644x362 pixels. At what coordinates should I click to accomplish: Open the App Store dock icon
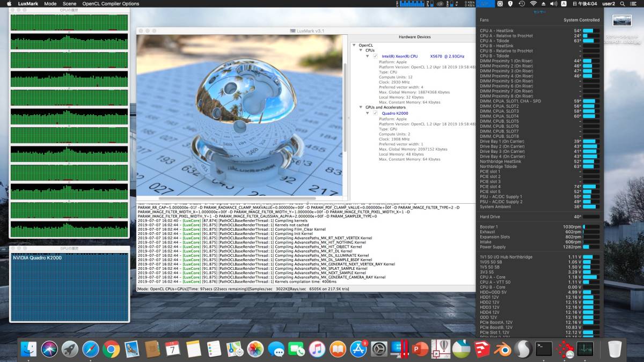358,349
